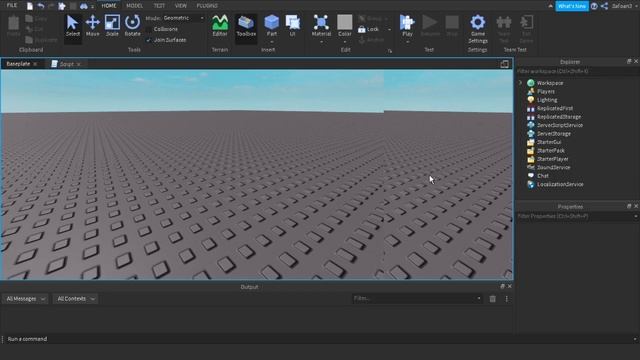Viewport: 640px width, 360px height.
Task: Open the Output three-dot options menu
Action: click(507, 299)
